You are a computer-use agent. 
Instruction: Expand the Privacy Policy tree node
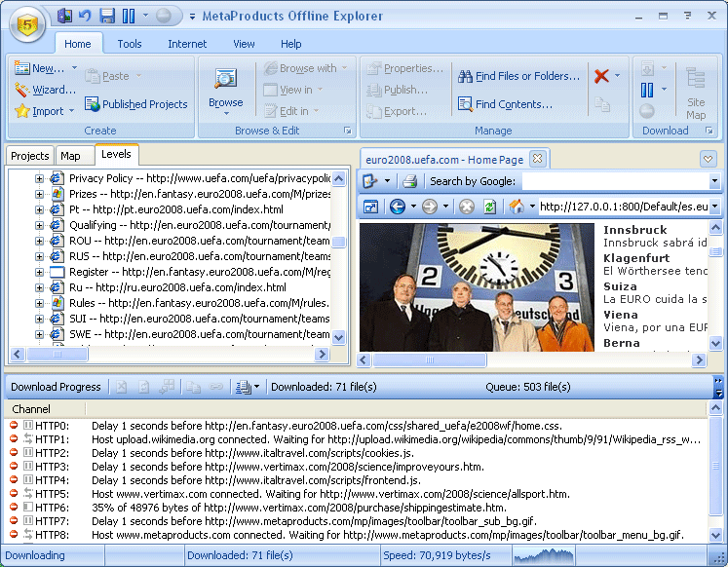coord(40,178)
